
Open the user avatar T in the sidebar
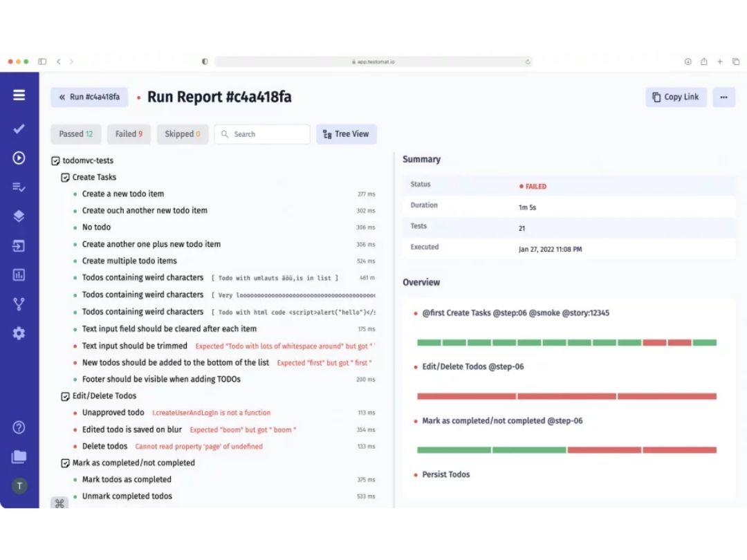[x=19, y=486]
